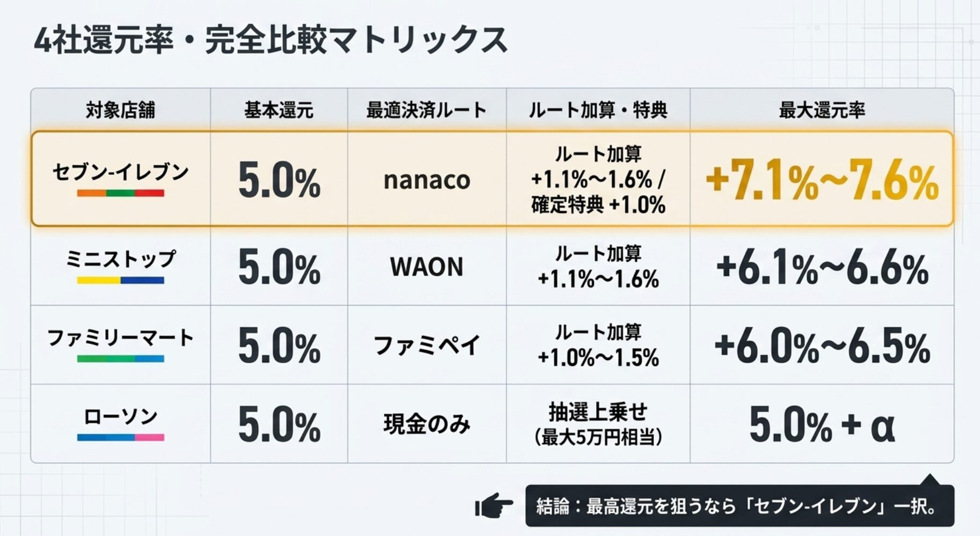Viewport: 980px width, 536px height.
Task: Click the 最適決済ルート column header
Action: 426,110
